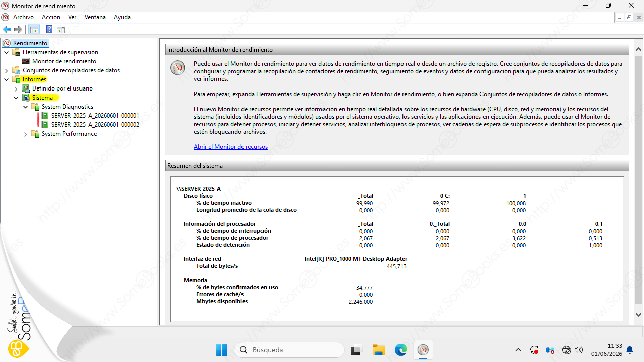644x362 pixels.
Task: Click the System Performance folder icon
Action: [x=35, y=134]
